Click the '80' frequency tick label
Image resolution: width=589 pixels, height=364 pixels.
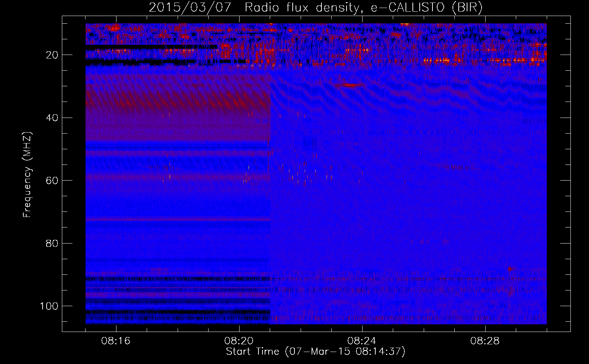pyautogui.click(x=52, y=244)
